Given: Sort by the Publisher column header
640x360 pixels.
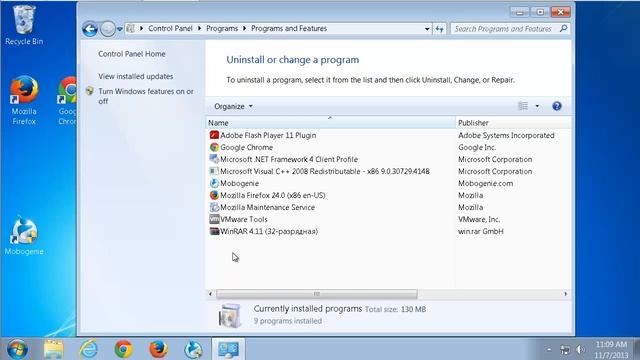Looking at the screenshot, I should pos(513,122).
